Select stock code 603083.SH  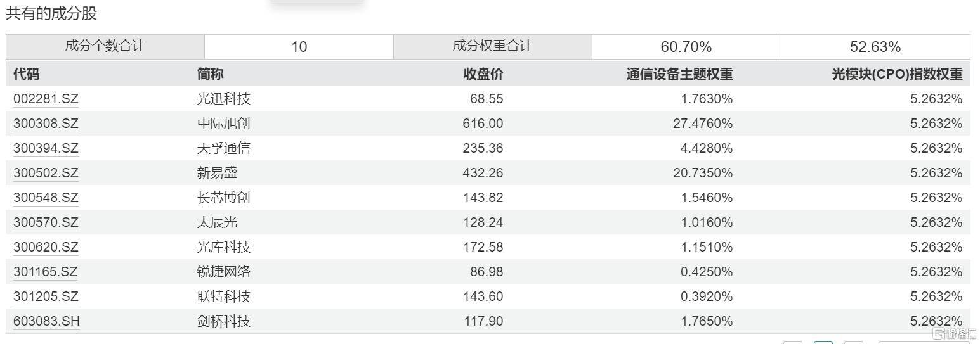click(46, 321)
